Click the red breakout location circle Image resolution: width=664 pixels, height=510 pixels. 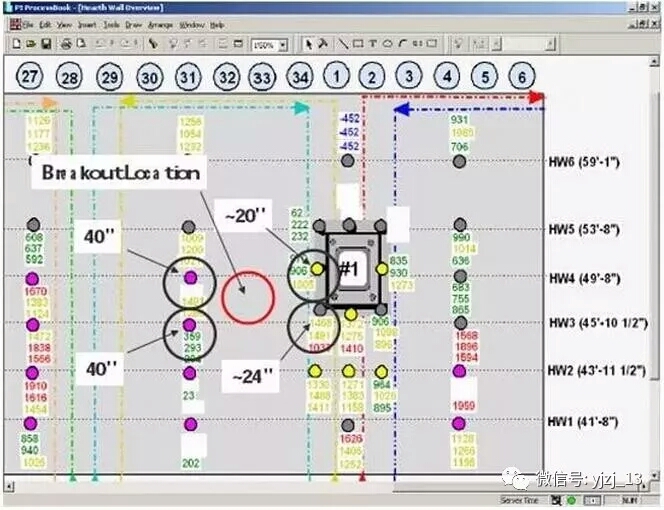[246, 297]
